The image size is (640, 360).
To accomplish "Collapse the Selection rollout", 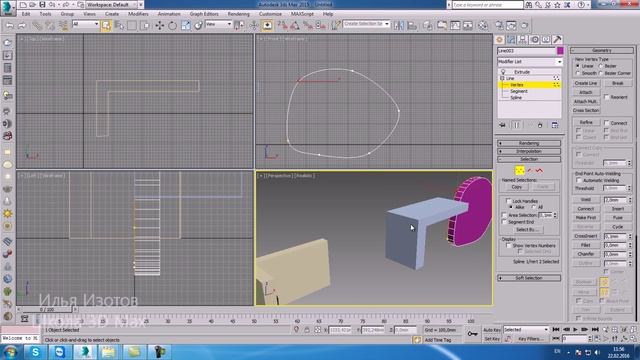I will (x=529, y=159).
